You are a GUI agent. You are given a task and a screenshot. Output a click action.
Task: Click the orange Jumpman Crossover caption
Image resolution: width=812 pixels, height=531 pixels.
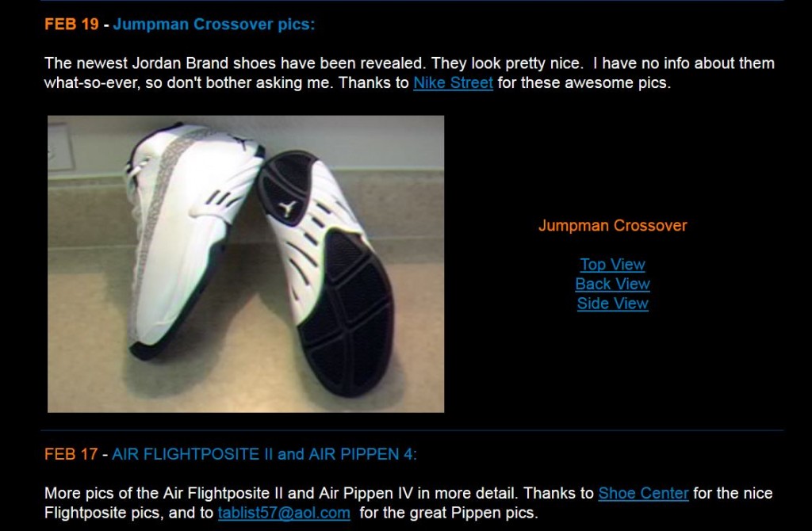coord(613,226)
